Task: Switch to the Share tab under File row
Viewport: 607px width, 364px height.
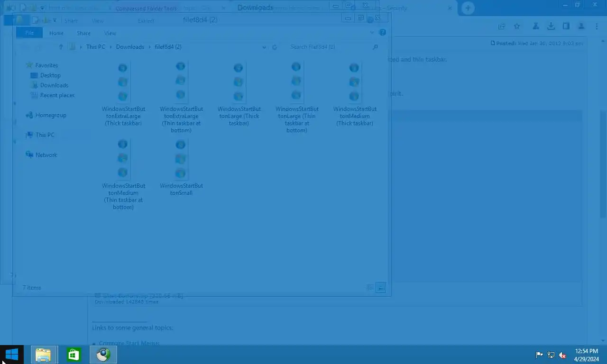Action: [83, 33]
